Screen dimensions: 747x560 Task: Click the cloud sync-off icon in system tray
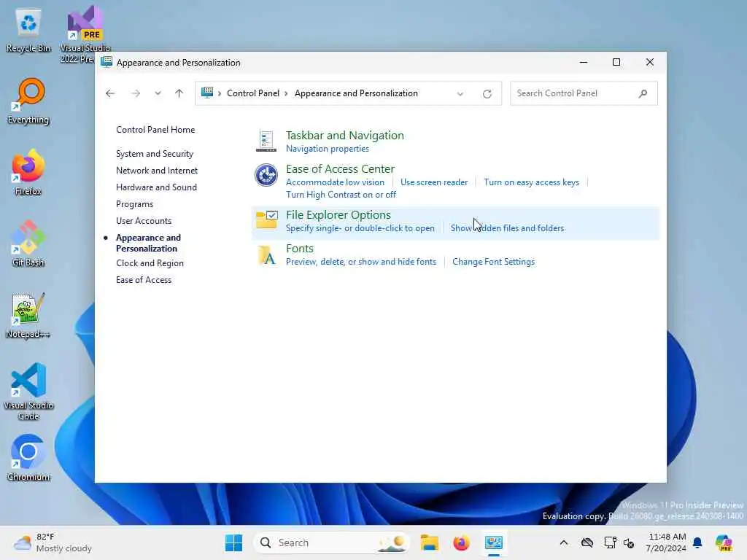(587, 542)
